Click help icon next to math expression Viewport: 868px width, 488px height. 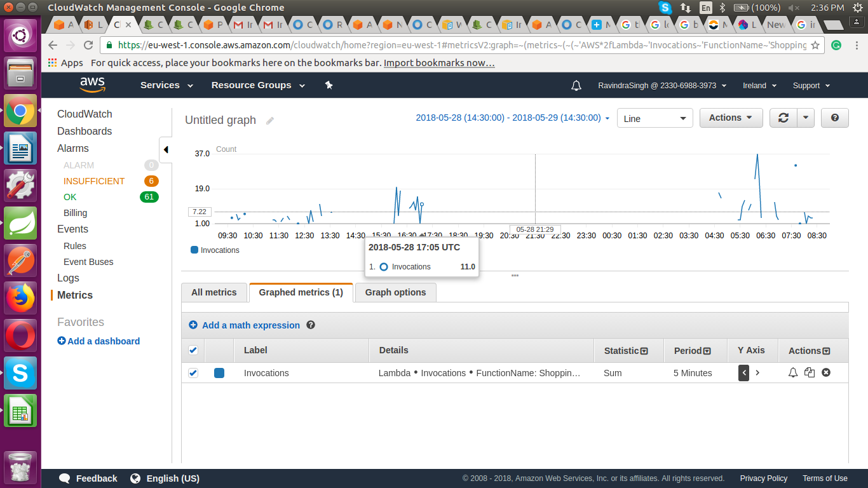(x=311, y=325)
